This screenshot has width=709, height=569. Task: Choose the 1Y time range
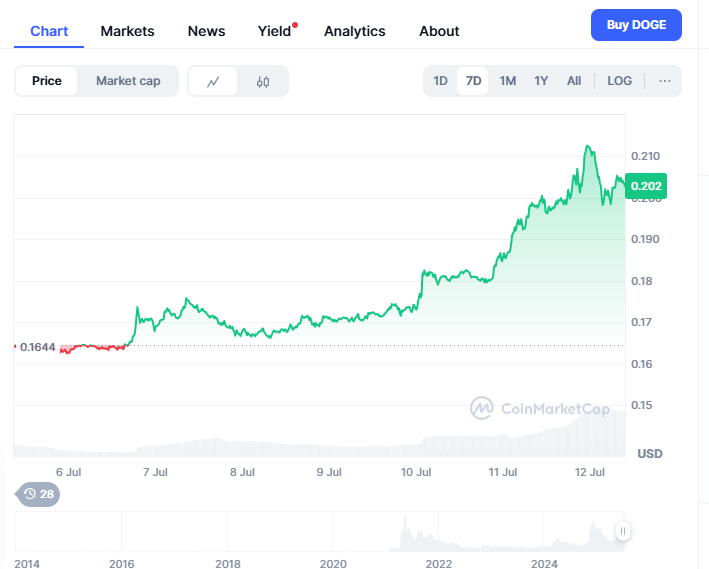[541, 81]
